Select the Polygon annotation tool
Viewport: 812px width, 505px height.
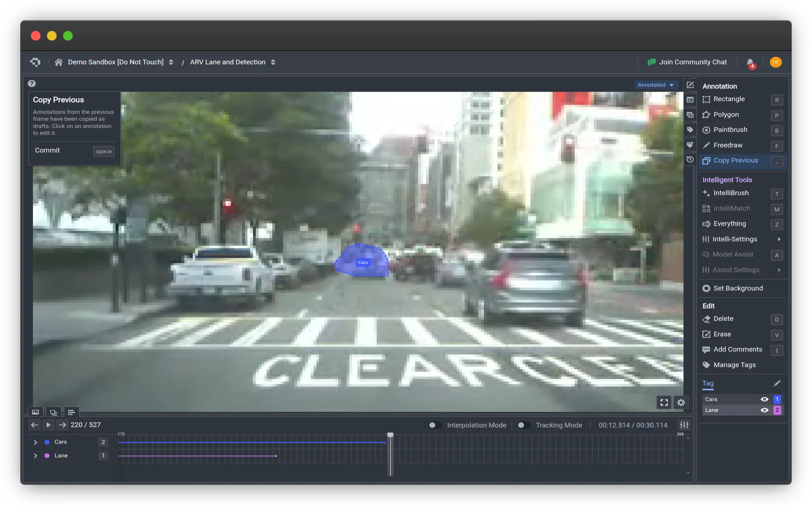(726, 115)
